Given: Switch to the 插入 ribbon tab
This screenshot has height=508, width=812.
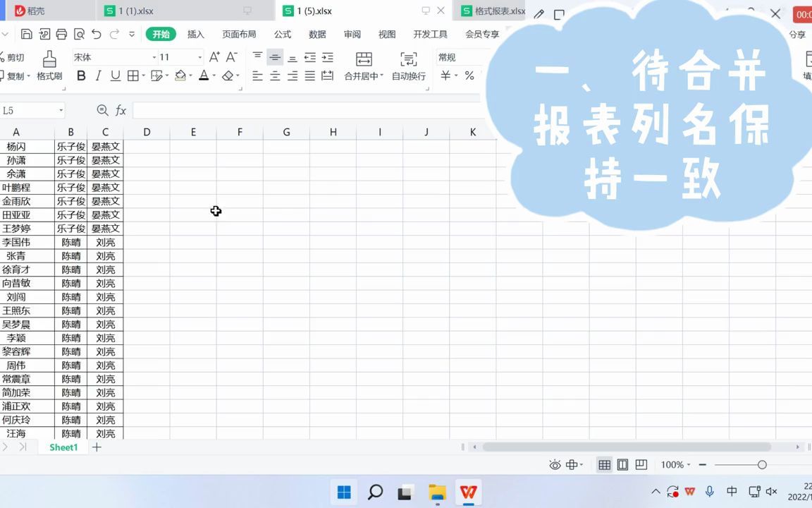Looking at the screenshot, I should (195, 34).
